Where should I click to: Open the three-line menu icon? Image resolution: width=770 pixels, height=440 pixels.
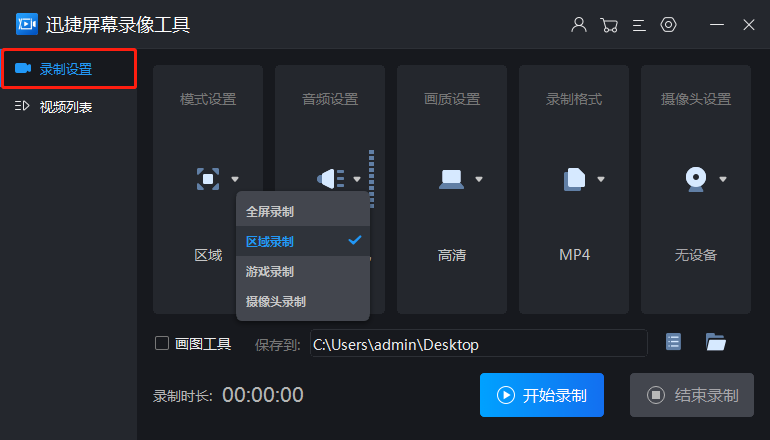pyautogui.click(x=639, y=25)
